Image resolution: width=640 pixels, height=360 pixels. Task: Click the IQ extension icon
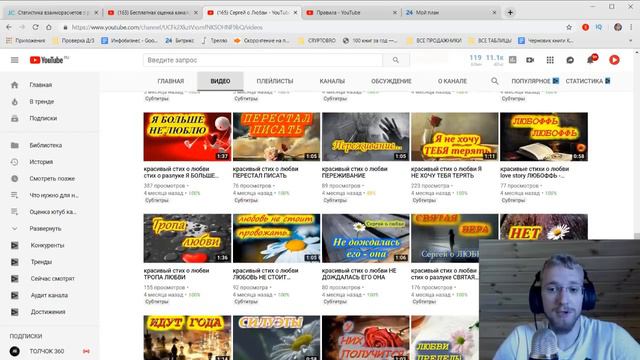599,27
